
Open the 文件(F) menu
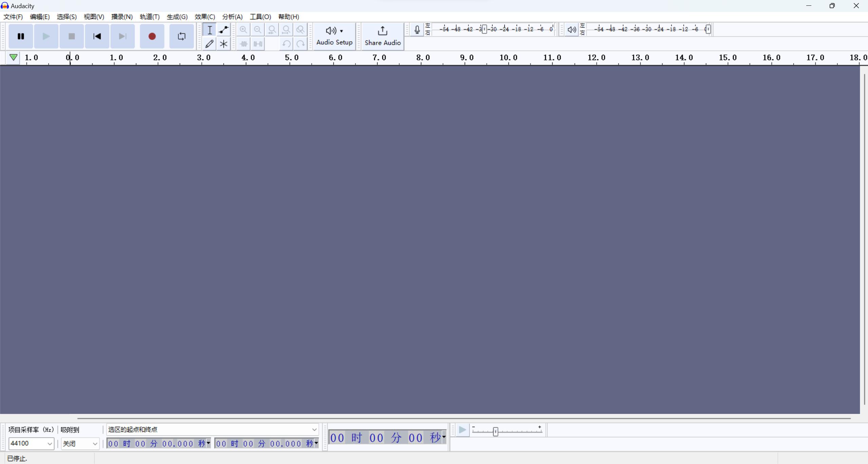[13, 17]
